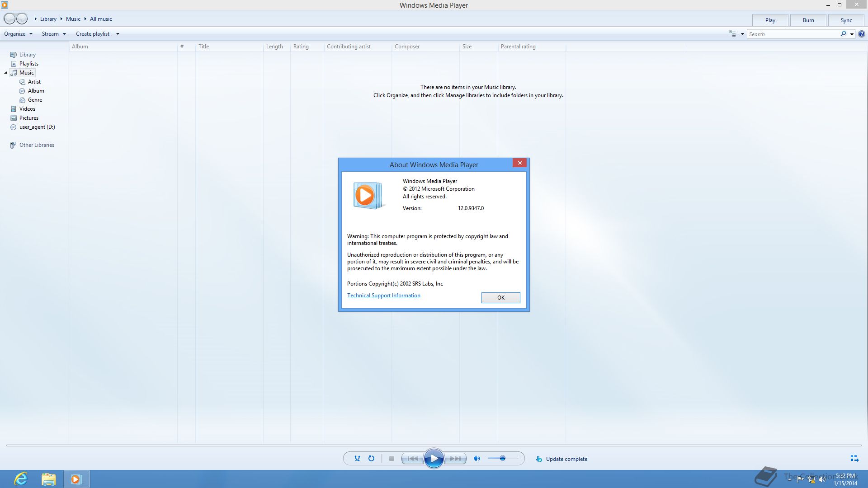Click the Next track button
868x488 pixels.
[455, 459]
